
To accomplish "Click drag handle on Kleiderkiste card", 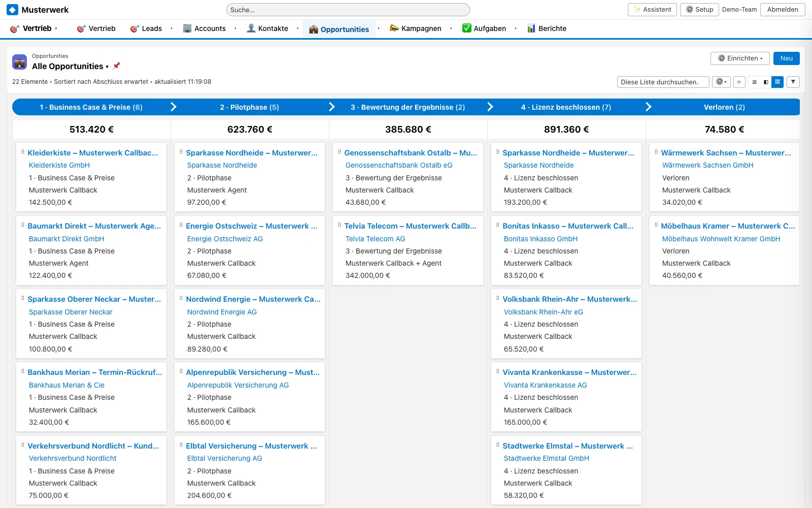I will (x=22, y=152).
